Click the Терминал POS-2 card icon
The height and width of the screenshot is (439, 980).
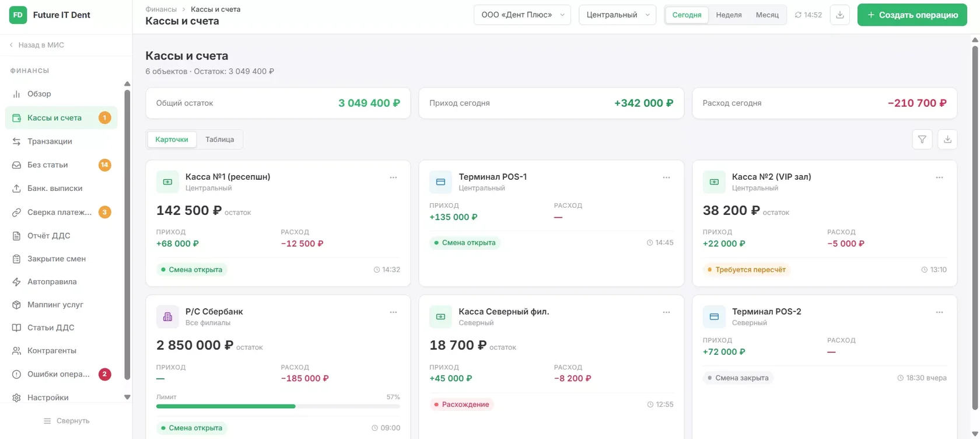tap(714, 317)
